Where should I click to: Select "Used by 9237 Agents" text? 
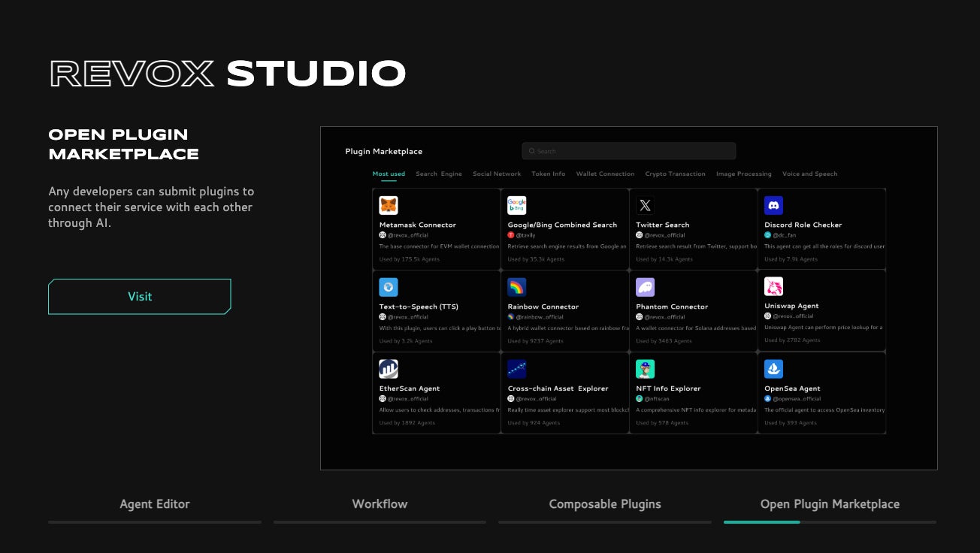tap(535, 341)
